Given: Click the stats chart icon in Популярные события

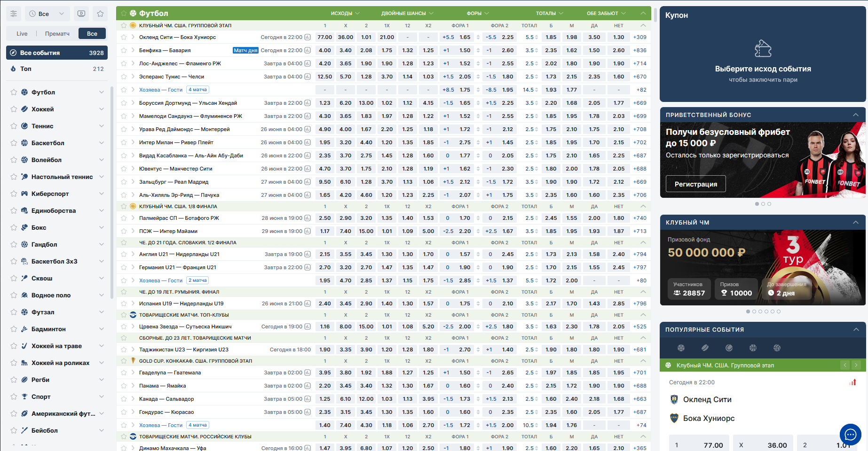Looking at the screenshot, I should (x=852, y=382).
